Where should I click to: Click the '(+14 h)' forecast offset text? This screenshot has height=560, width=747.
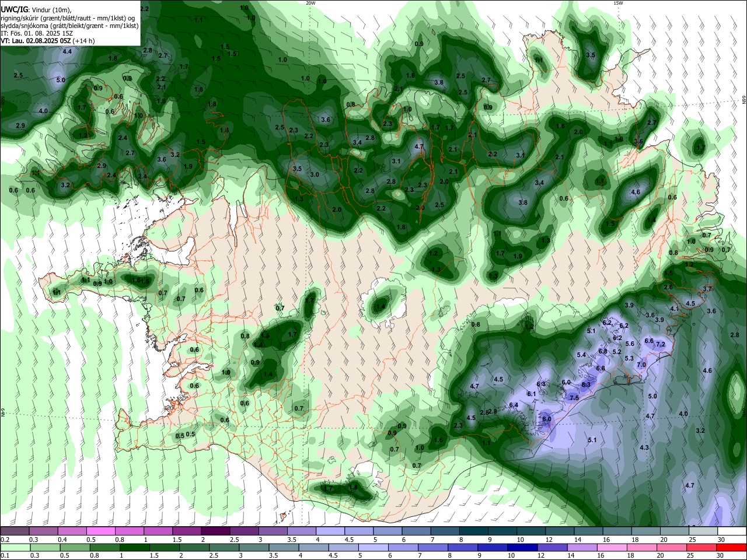click(84, 41)
